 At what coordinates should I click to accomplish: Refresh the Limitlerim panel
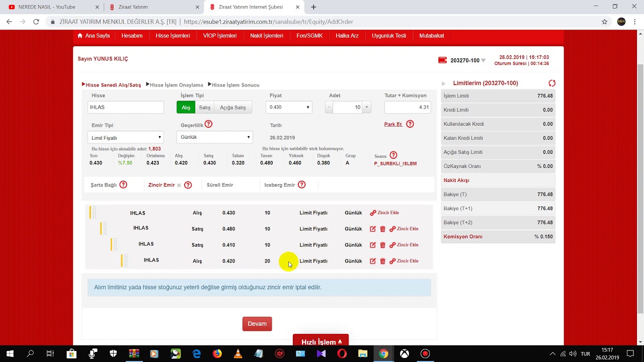pyautogui.click(x=552, y=83)
